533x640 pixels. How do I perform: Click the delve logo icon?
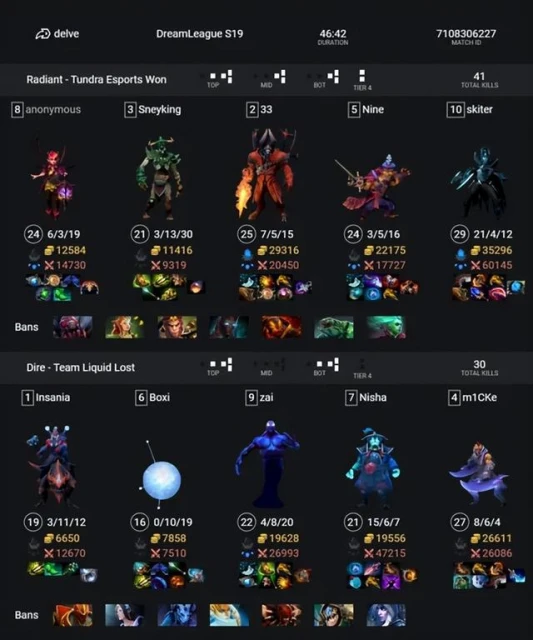pos(42,34)
